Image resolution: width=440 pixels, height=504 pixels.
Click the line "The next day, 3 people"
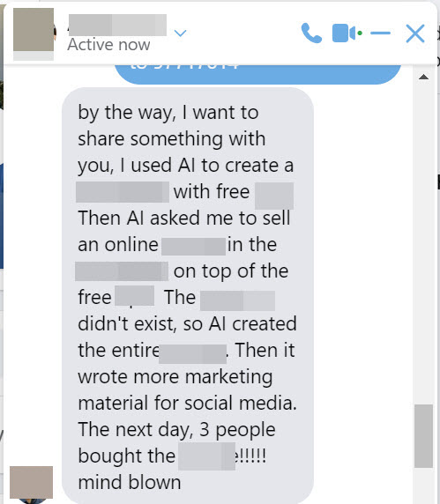point(176,430)
